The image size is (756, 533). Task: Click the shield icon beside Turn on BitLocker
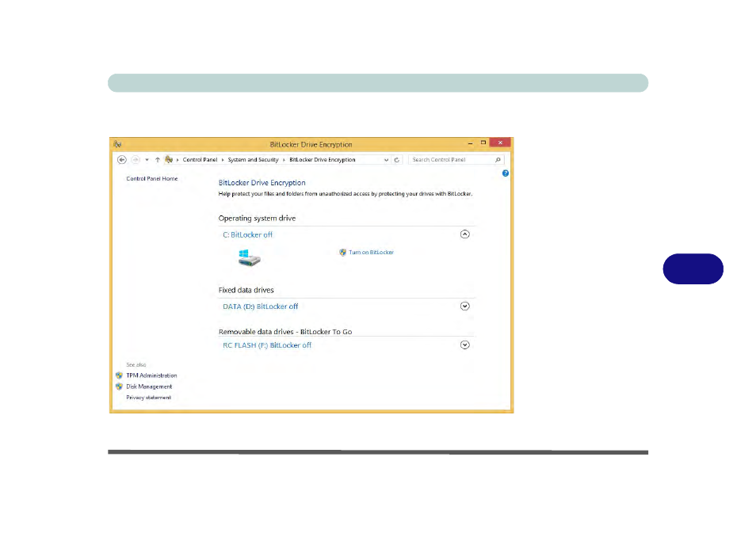tap(343, 252)
